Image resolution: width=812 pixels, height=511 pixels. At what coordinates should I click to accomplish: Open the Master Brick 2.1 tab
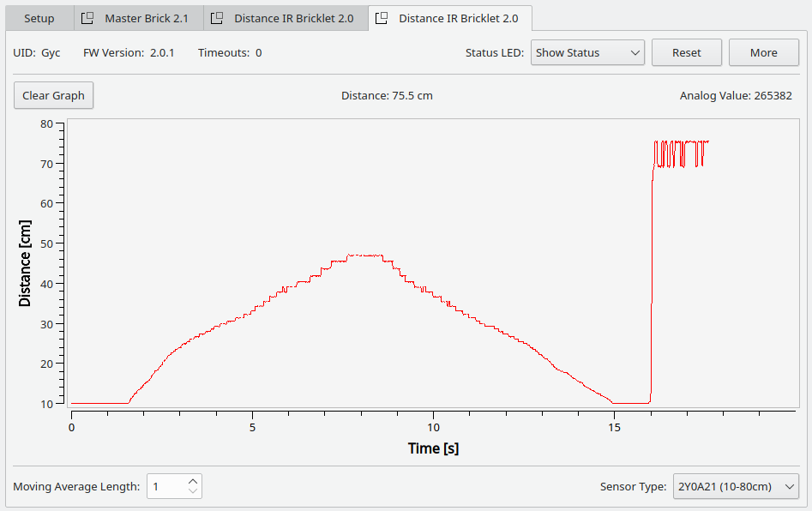[x=146, y=18]
